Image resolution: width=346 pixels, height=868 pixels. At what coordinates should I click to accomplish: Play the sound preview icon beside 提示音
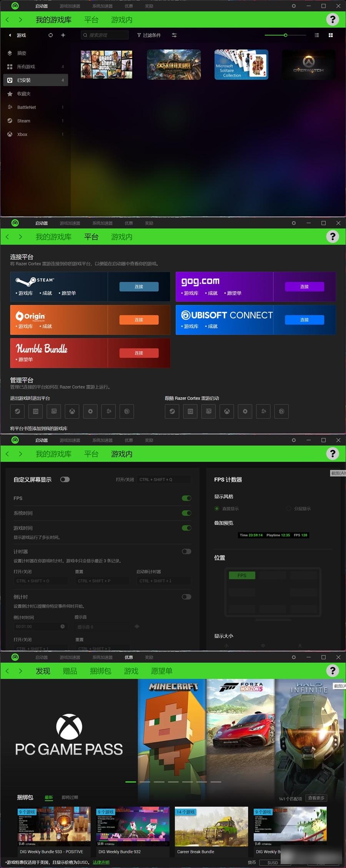point(137,627)
